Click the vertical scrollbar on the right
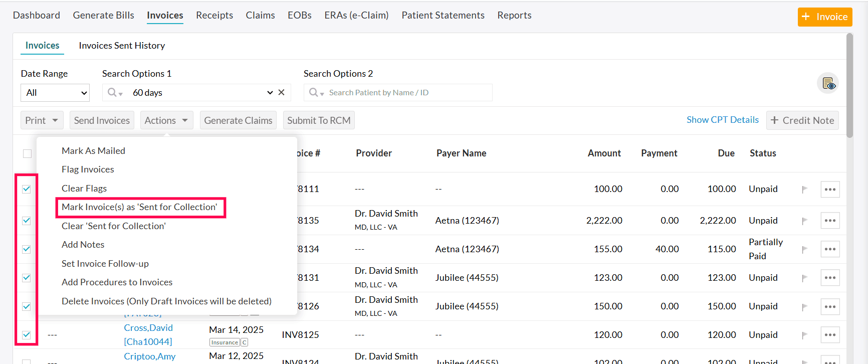868x364 pixels. click(849, 85)
